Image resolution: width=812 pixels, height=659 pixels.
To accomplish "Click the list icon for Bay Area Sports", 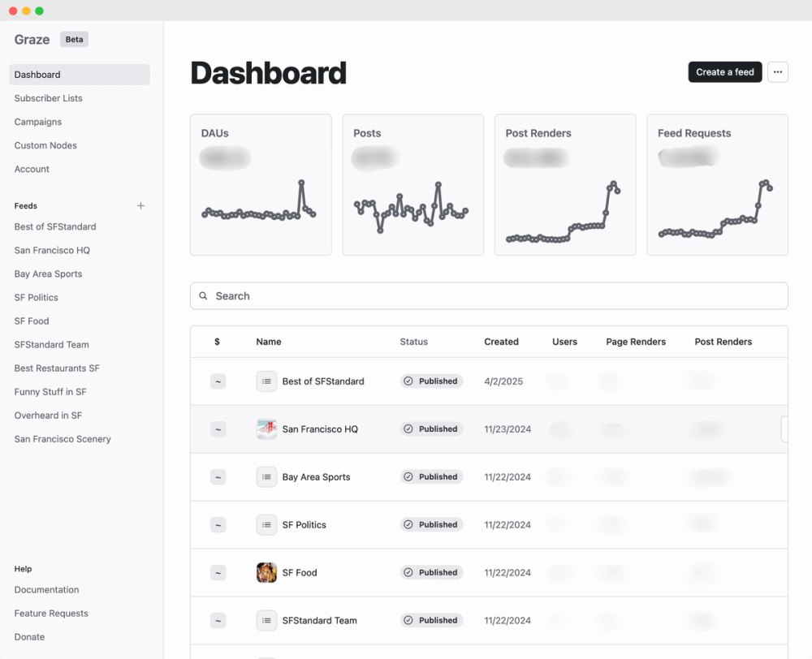I will pos(266,476).
